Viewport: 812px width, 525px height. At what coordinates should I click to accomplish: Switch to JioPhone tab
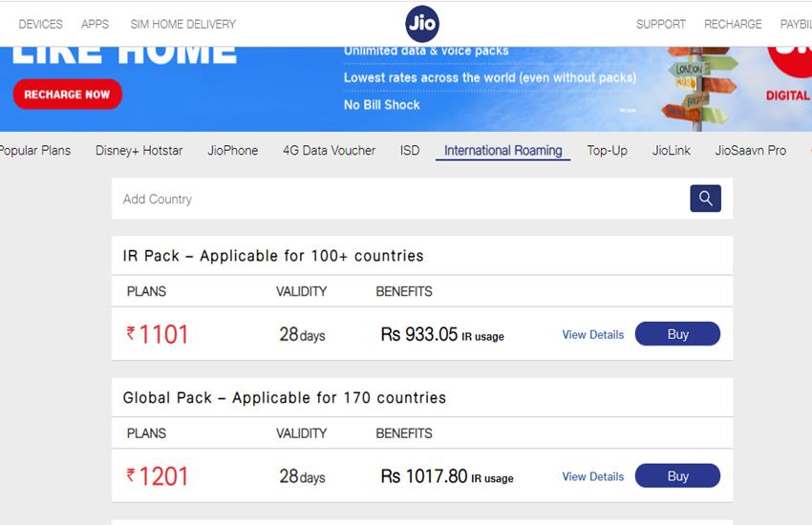pos(232,151)
